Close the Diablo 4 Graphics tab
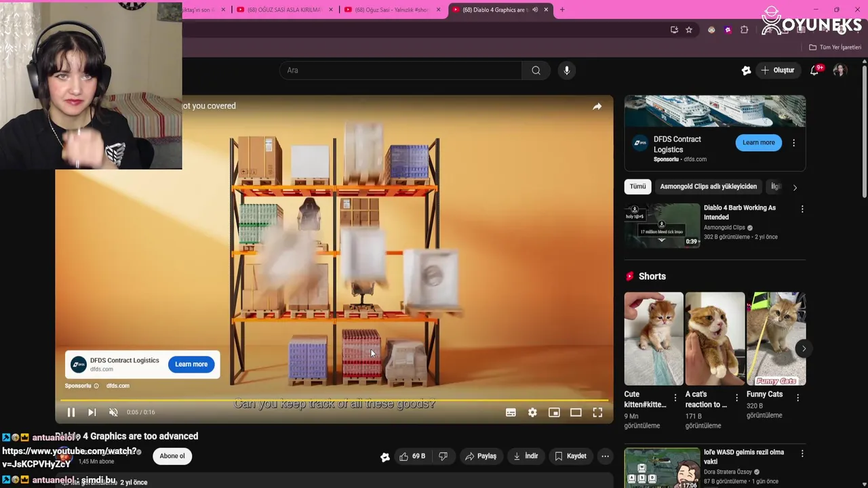The image size is (868, 488). point(546,9)
